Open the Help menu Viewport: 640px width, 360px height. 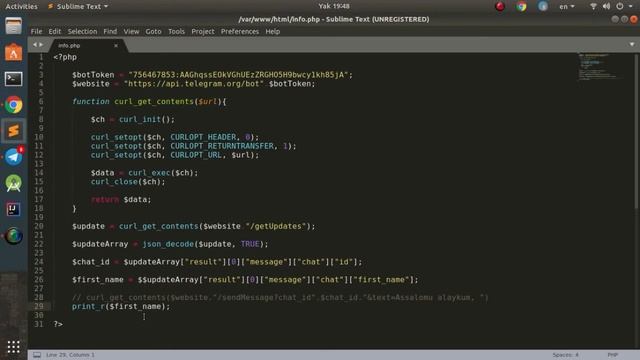click(x=272, y=31)
